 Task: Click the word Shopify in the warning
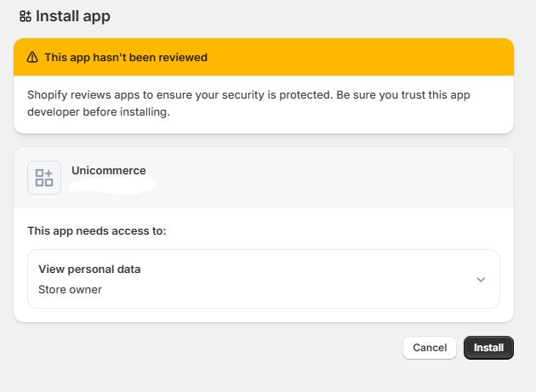click(49, 94)
